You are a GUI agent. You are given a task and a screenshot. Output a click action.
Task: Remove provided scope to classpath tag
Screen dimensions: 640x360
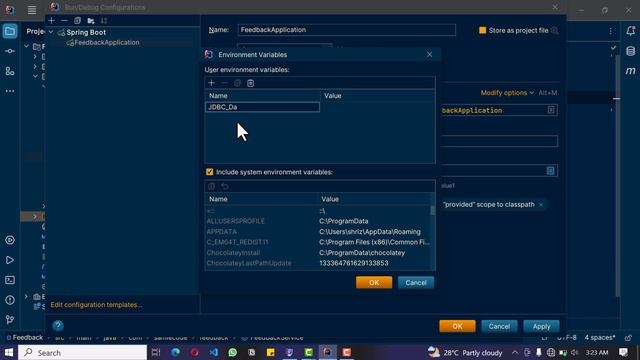(541, 204)
